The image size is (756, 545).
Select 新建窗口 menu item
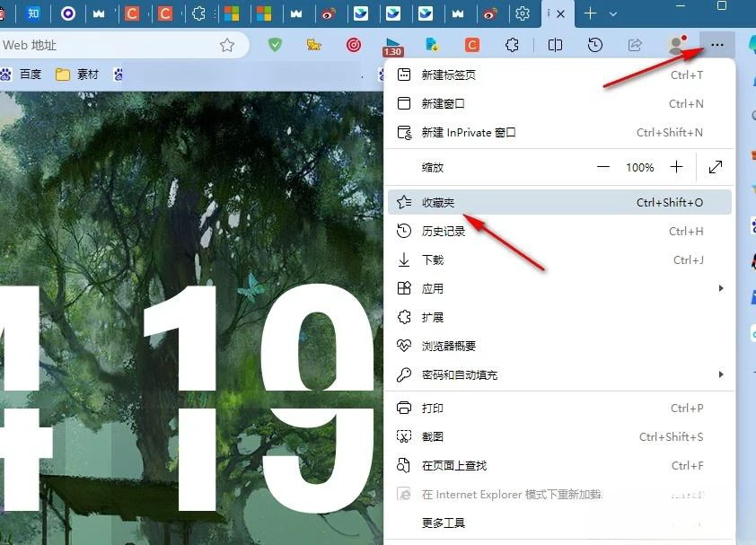pyautogui.click(x=559, y=103)
